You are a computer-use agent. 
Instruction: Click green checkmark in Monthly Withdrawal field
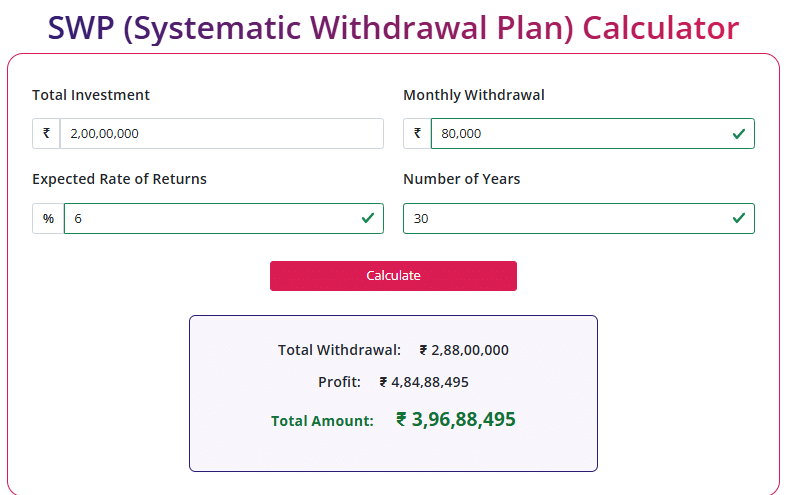pyautogui.click(x=739, y=134)
